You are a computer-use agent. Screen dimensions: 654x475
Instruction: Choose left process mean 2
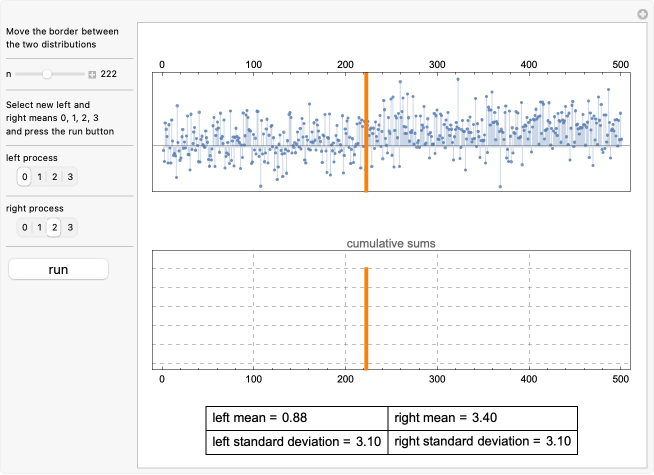[x=55, y=177]
